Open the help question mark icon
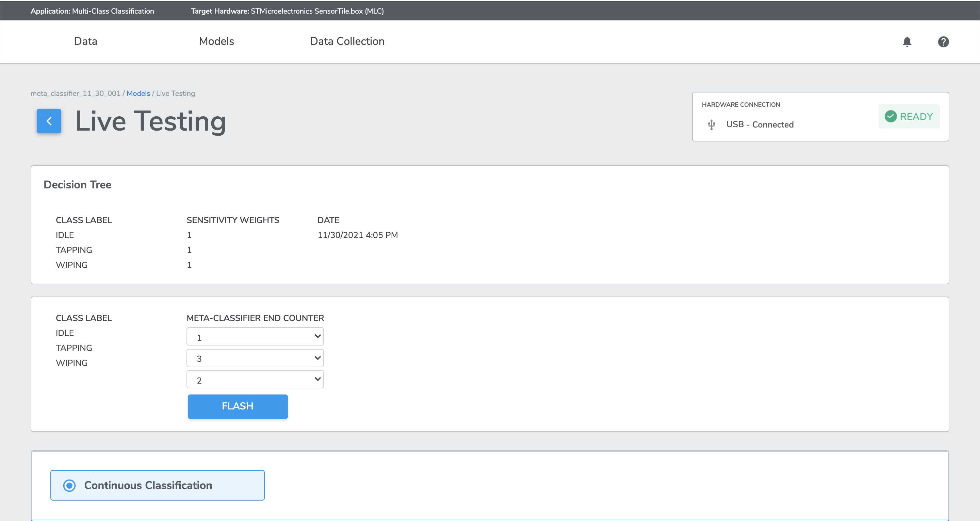 943,41
